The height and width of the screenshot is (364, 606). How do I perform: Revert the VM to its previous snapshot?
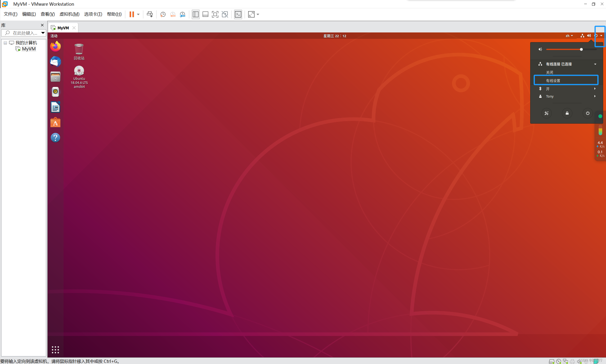pyautogui.click(x=173, y=14)
